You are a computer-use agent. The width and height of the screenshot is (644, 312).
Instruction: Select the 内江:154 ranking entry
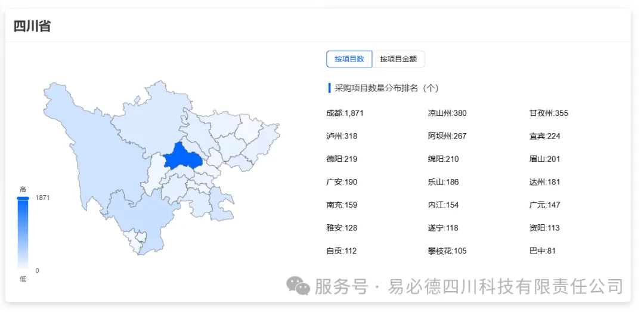(x=443, y=205)
